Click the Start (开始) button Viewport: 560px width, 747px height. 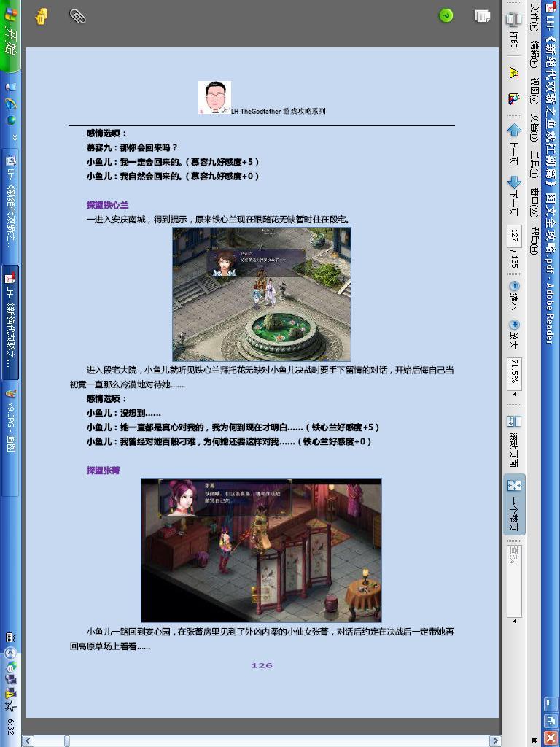pos(10,36)
